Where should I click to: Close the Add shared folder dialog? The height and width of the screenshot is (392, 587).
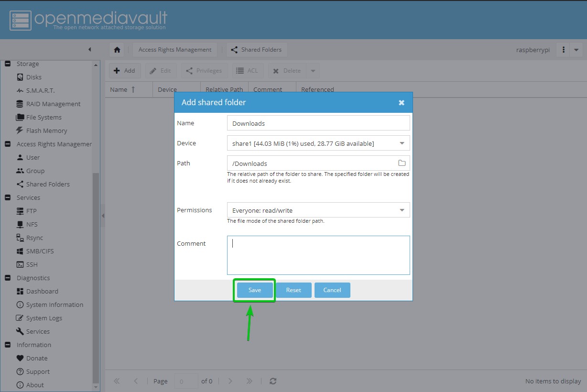coord(402,103)
